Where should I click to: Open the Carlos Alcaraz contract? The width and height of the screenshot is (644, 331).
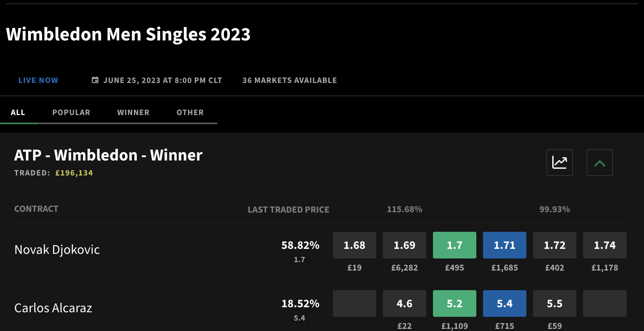click(x=53, y=308)
